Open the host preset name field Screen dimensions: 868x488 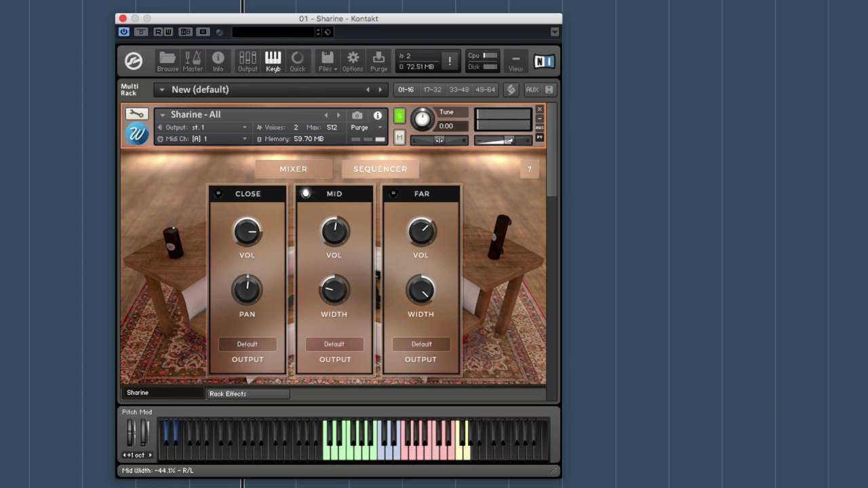pos(273,32)
